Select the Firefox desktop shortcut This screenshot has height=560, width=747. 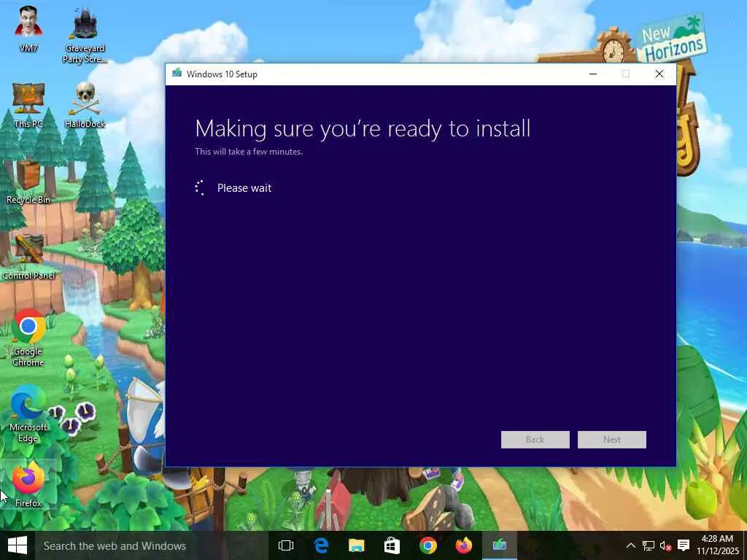click(28, 484)
